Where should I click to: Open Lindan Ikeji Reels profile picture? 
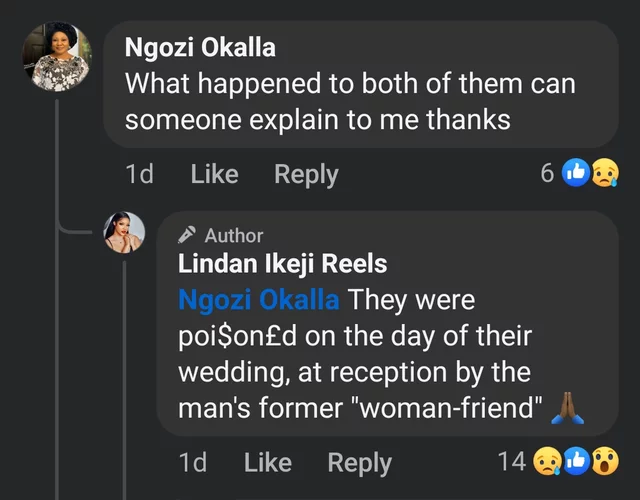coord(125,233)
